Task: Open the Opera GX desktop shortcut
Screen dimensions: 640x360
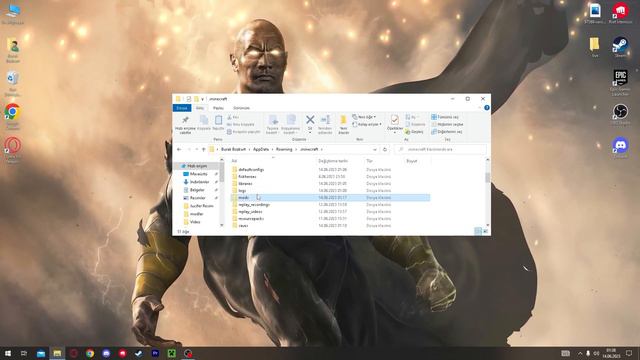Action: pos(13,150)
